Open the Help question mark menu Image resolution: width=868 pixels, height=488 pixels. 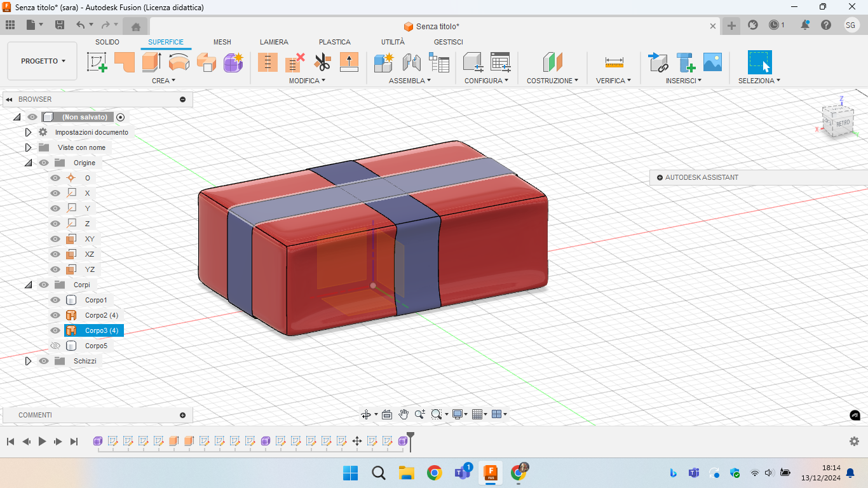click(x=825, y=25)
